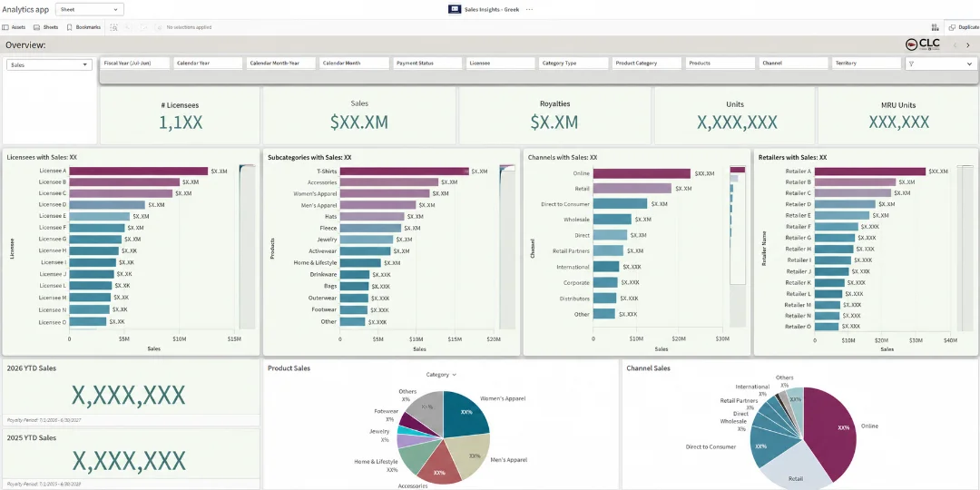Viewport: 980px width, 490px height.
Task: Select the Retailer H bar
Action: click(834, 249)
